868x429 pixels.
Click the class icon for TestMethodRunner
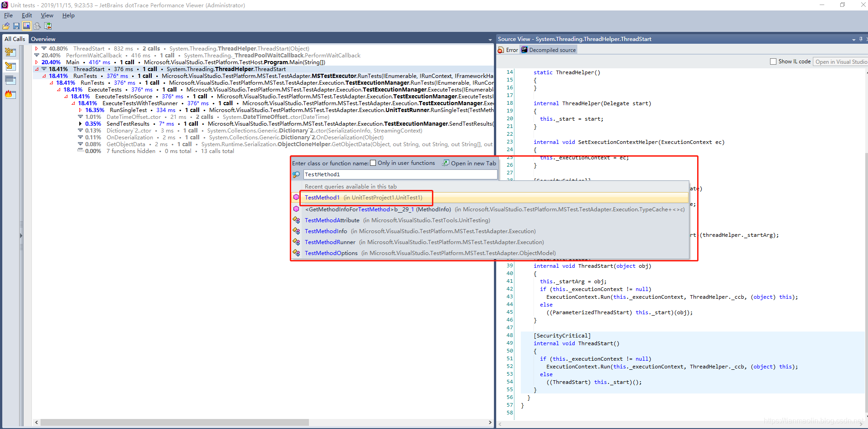click(x=296, y=242)
